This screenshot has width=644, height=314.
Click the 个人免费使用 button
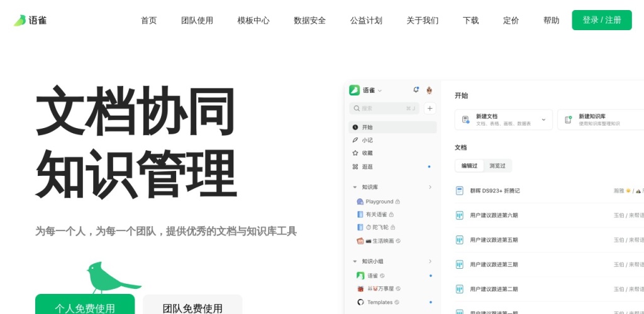pyautogui.click(x=85, y=306)
